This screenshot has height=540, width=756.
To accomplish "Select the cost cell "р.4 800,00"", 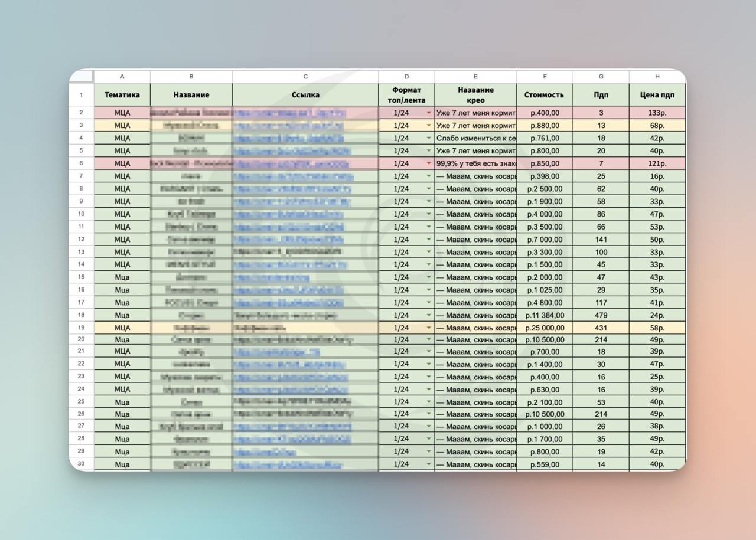I will pos(545,303).
